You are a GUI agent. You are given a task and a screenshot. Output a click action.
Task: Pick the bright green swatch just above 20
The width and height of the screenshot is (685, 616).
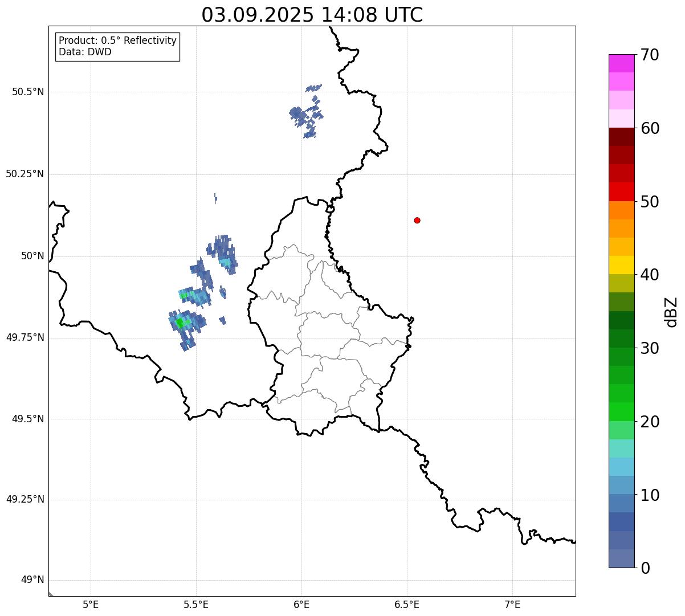(622, 411)
